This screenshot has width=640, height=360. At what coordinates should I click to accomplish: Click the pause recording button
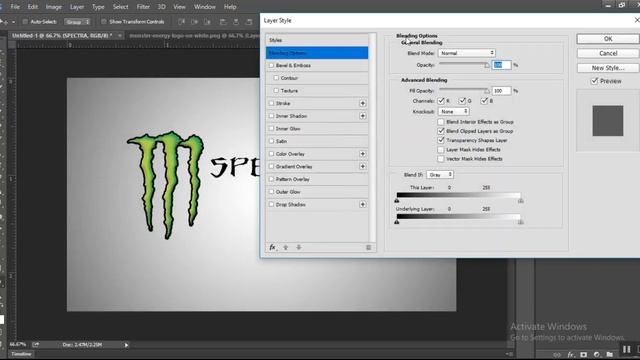coord(627,349)
